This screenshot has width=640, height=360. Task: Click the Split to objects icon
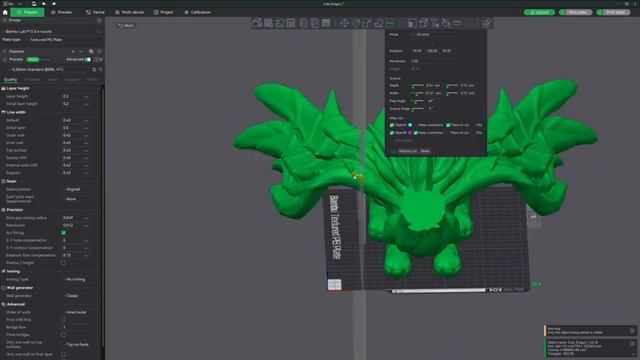click(x=304, y=23)
